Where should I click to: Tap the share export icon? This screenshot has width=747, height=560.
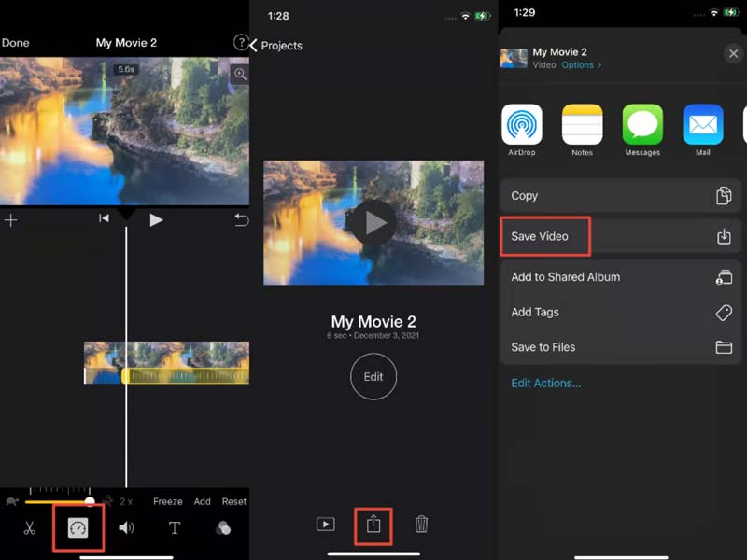click(x=373, y=525)
